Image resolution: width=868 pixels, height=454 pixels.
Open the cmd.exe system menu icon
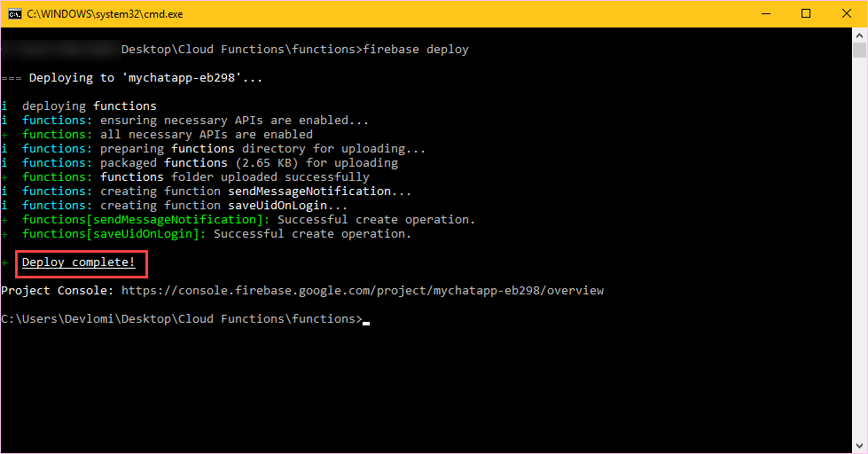point(14,14)
